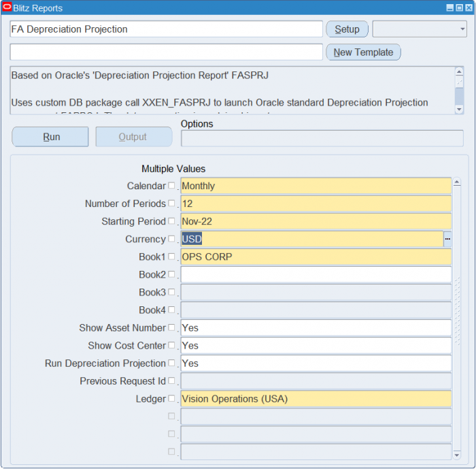Minimize the Blitz Reports window

pos(450,8)
